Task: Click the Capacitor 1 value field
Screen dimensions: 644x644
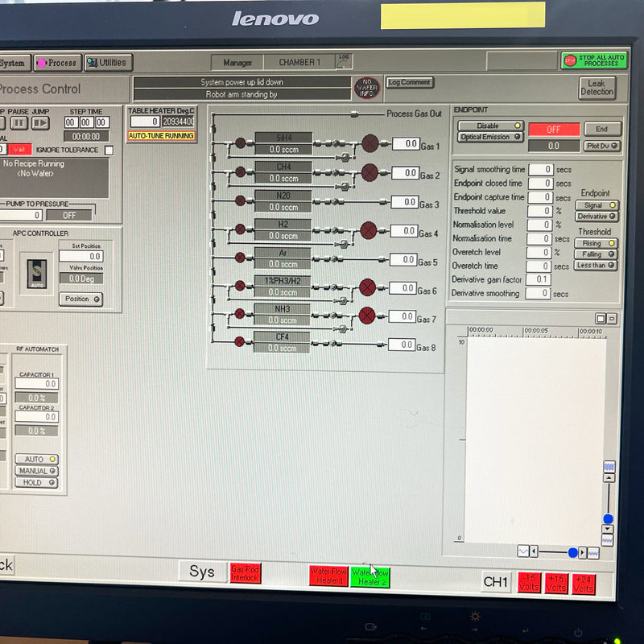Action: tap(36, 384)
